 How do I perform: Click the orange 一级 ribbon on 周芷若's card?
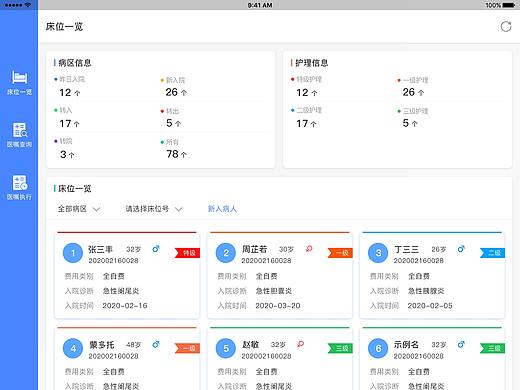(x=340, y=253)
